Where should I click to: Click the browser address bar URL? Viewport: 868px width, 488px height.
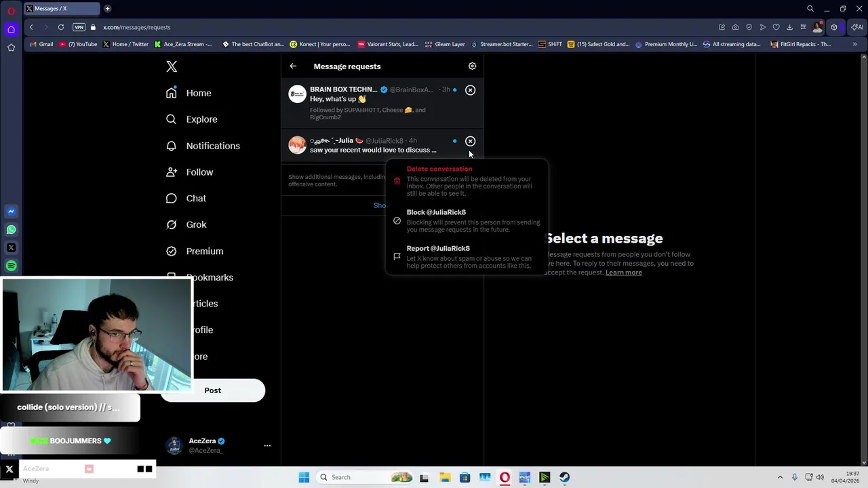pyautogui.click(x=137, y=27)
